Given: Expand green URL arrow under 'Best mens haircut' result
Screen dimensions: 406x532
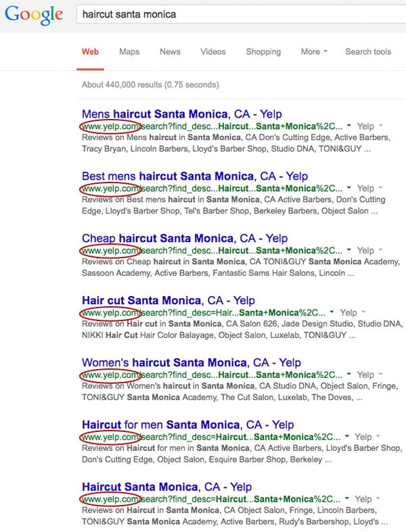Looking at the screenshot, I should point(349,188).
